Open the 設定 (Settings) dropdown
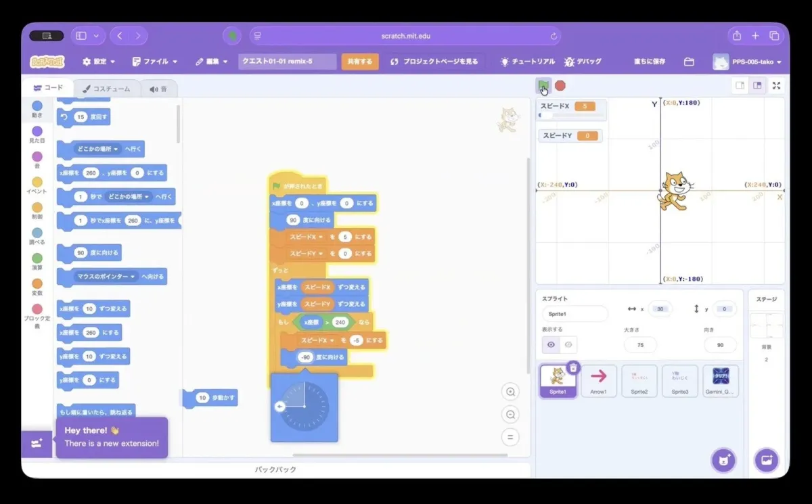The width and height of the screenshot is (812, 504). 97,61
